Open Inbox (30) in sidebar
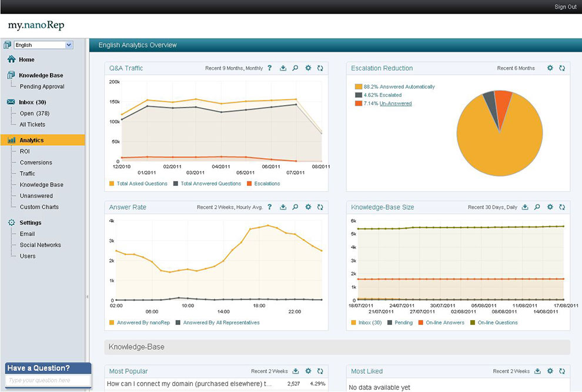Viewport: 582px width, 392px height. pyautogui.click(x=33, y=102)
